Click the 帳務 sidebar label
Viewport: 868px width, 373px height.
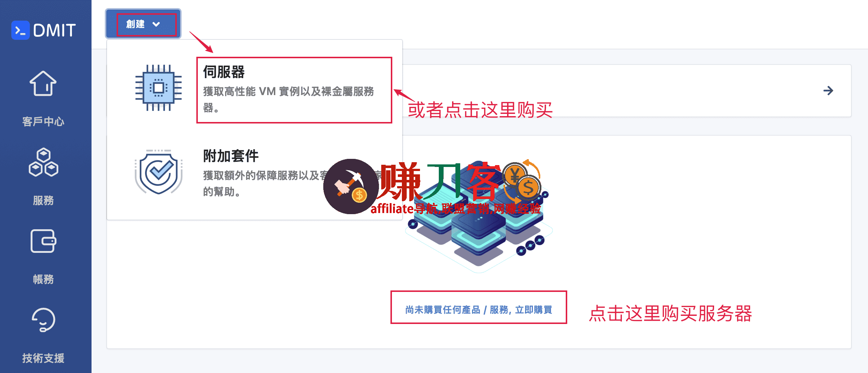pyautogui.click(x=43, y=279)
